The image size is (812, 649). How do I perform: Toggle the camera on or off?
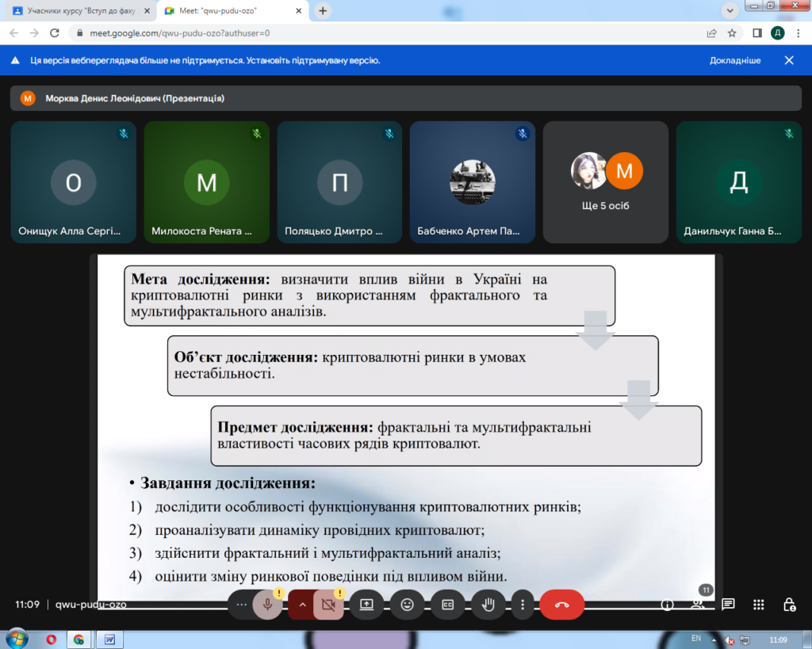pyautogui.click(x=328, y=605)
